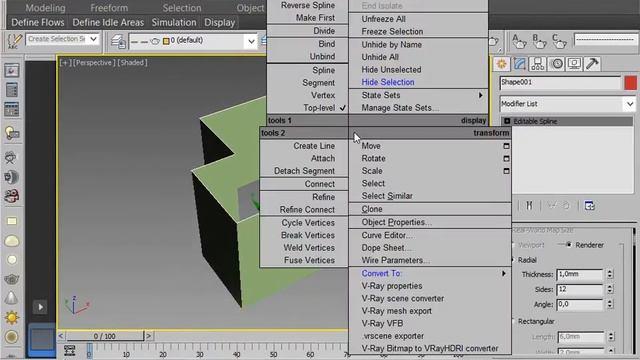Open the Hierarchy panel tab
Screen dimensions: 640x360
(x=538, y=64)
